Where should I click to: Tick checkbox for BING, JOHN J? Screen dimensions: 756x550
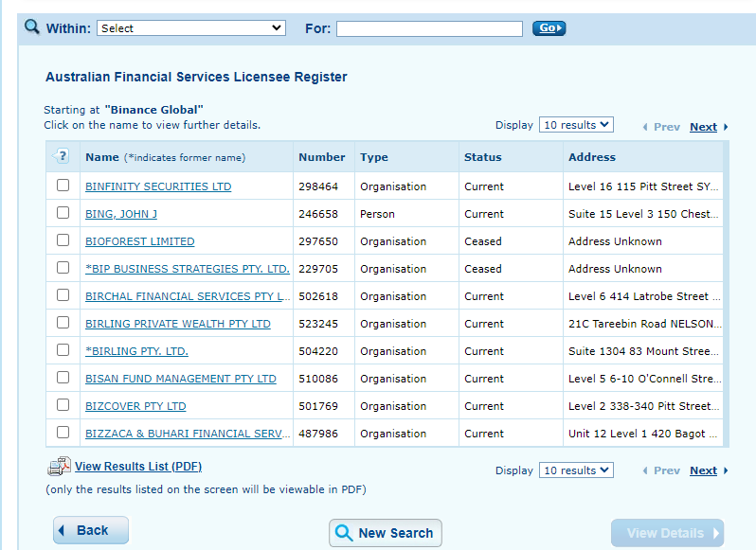click(63, 213)
